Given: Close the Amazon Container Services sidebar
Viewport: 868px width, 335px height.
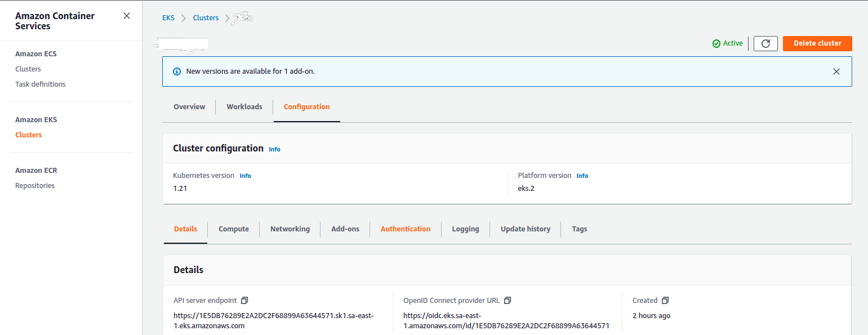Looking at the screenshot, I should 127,16.
